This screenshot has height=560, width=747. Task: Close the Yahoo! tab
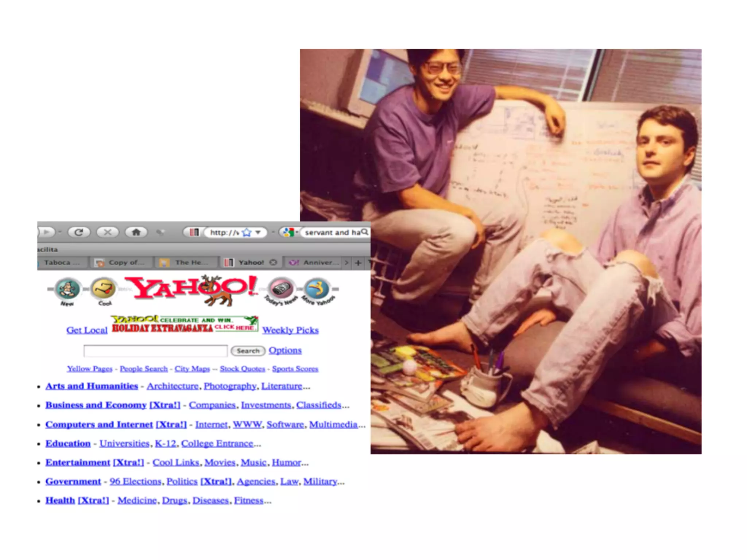273,262
